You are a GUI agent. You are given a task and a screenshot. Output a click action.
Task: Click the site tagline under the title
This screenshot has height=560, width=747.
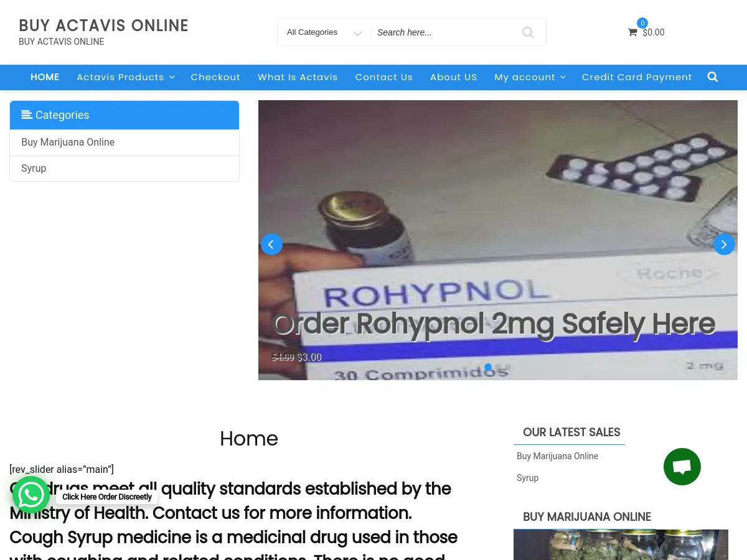[x=62, y=42]
